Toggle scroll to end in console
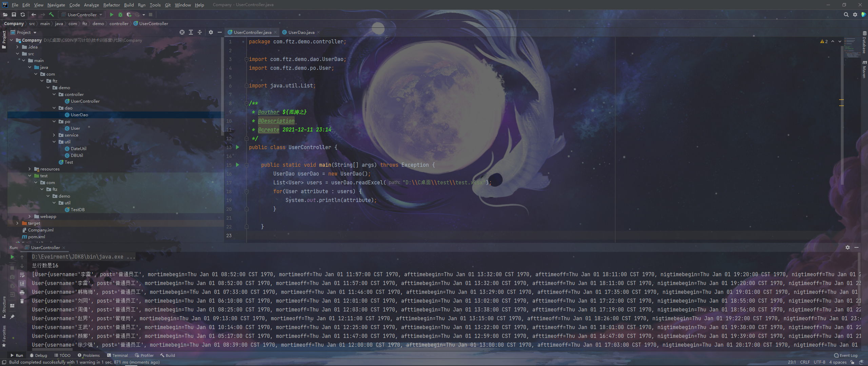 (22, 283)
